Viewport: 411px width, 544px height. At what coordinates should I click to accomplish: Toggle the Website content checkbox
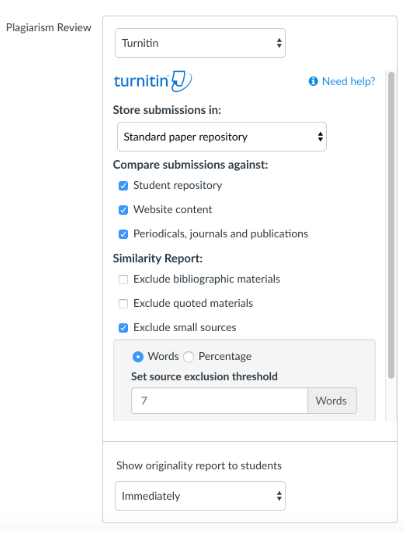tap(123, 210)
